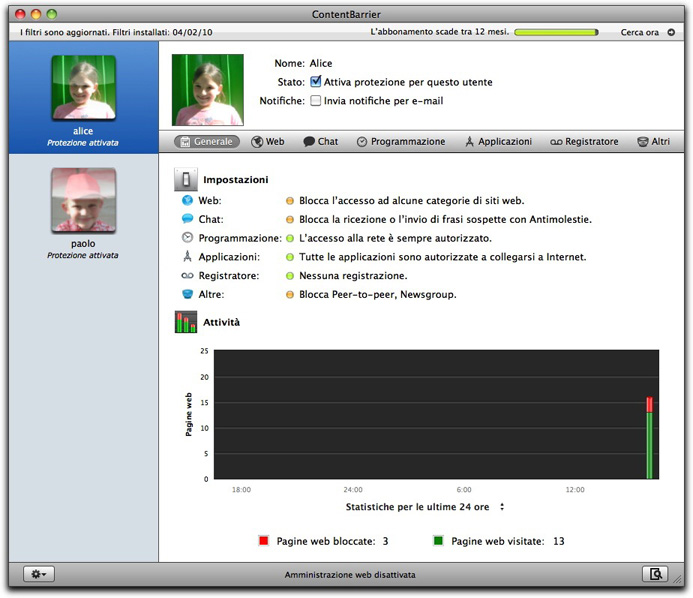Open the Programmazione tab
Image resolution: width=693 pixels, height=598 pixels.
401,141
